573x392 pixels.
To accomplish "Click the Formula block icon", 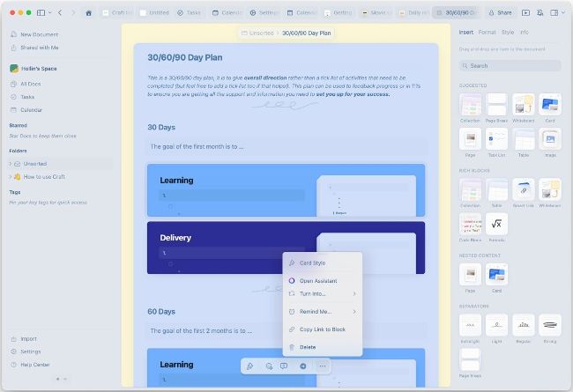I will pos(496,224).
